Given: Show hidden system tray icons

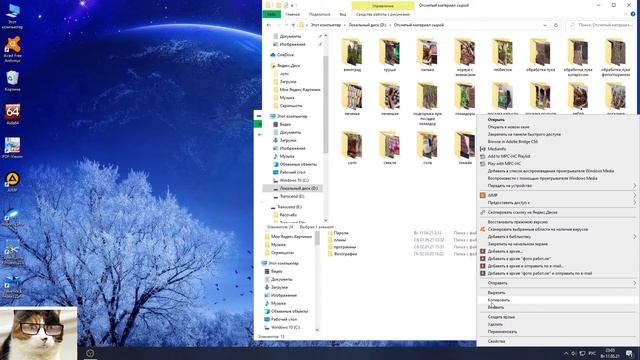Looking at the screenshot, I should tap(566, 353).
